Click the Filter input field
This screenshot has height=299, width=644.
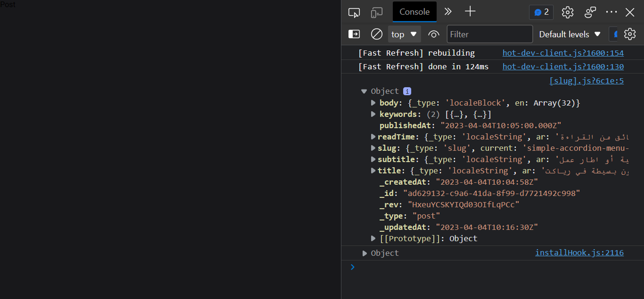click(x=489, y=34)
